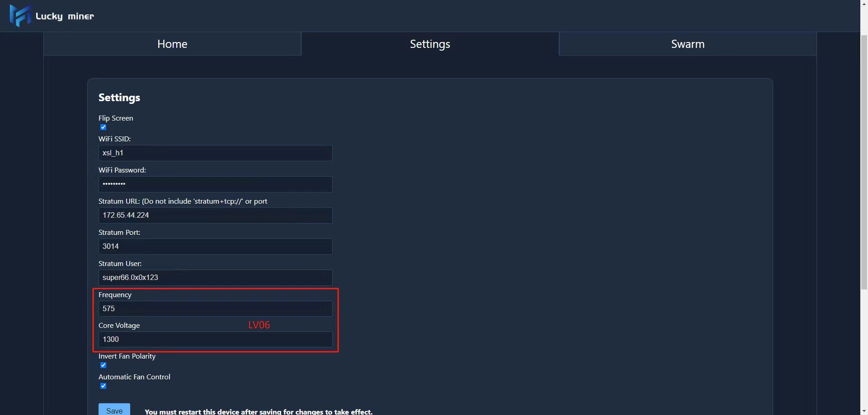Screen dimensions: 868x415
Task: Go to the Swarm tab
Action: (x=688, y=44)
